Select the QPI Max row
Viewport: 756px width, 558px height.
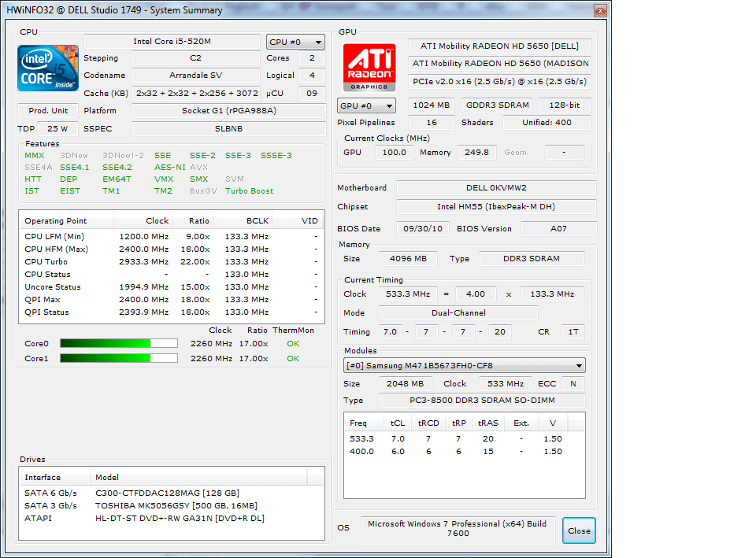click(171, 299)
